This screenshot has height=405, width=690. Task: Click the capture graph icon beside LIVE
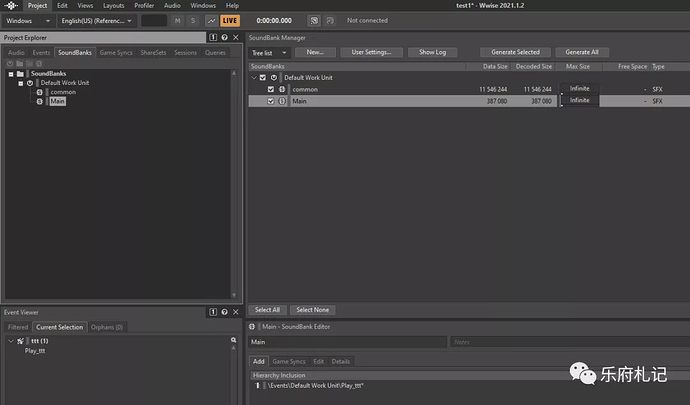[x=212, y=21]
